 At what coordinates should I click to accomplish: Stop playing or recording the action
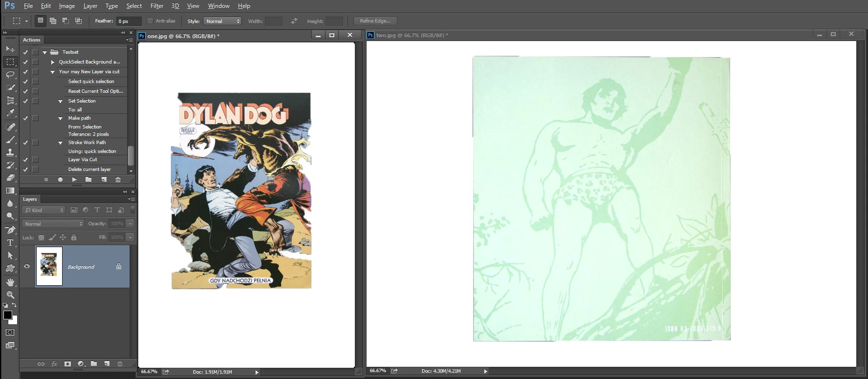pyautogui.click(x=46, y=179)
